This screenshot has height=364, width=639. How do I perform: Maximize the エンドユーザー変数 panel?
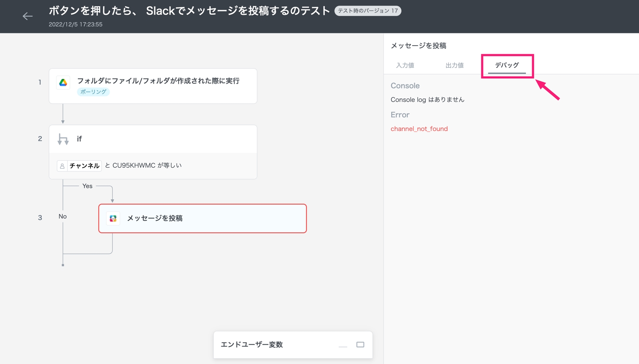[x=360, y=344]
